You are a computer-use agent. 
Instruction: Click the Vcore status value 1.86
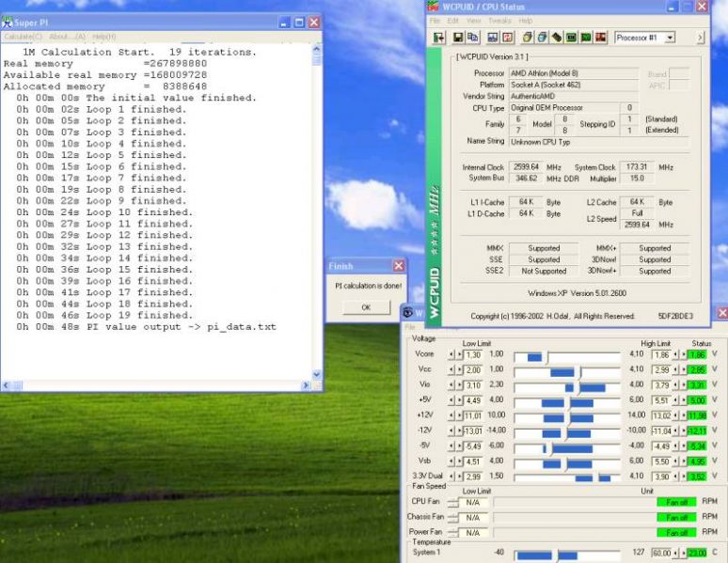(697, 355)
